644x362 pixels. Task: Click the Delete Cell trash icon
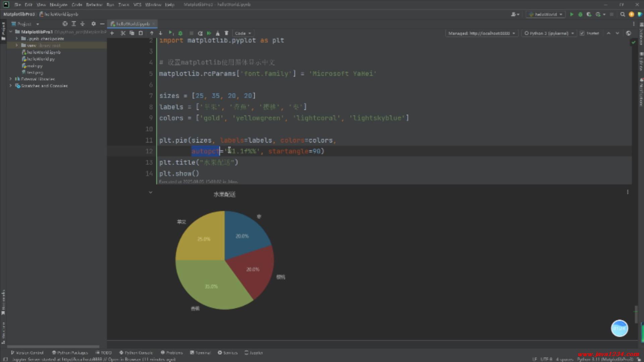[x=226, y=33]
